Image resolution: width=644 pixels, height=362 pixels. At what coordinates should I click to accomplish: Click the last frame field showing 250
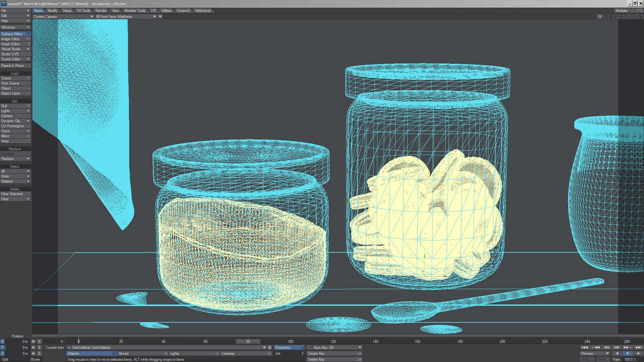point(633,342)
